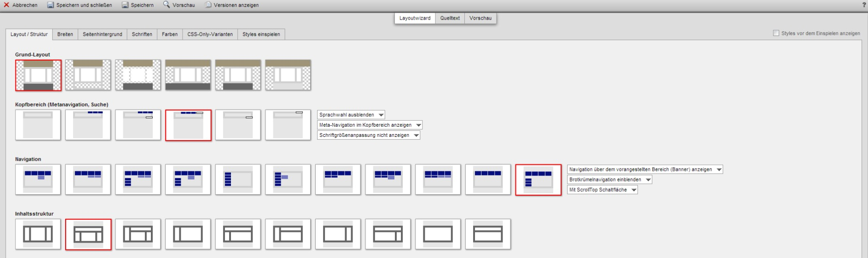Choose Inhaltsstruktur with top row, left column and content
The image size is (868, 258).
[x=238, y=234]
